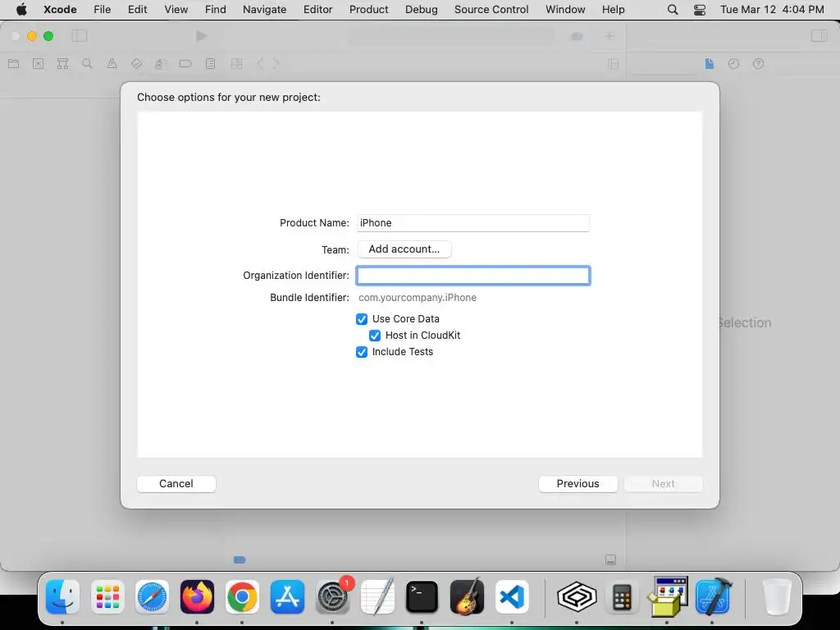
Task: Show the Symbol navigator icon
Action: (x=62, y=64)
